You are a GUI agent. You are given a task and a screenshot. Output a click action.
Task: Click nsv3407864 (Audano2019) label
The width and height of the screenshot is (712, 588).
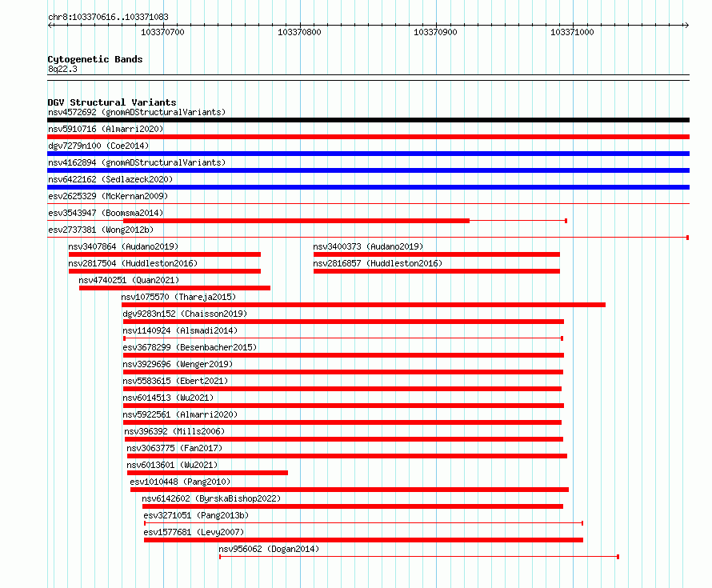click(123, 246)
